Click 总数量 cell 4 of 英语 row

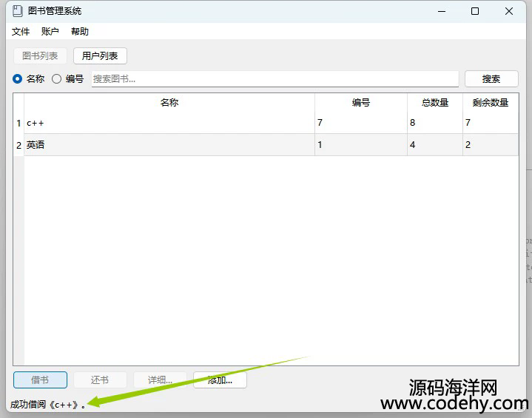[435, 145]
